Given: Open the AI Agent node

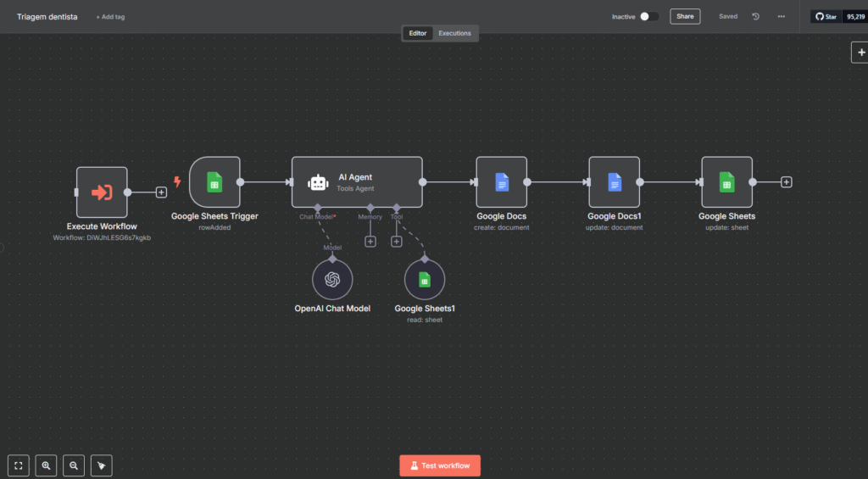Looking at the screenshot, I should pyautogui.click(x=356, y=181).
